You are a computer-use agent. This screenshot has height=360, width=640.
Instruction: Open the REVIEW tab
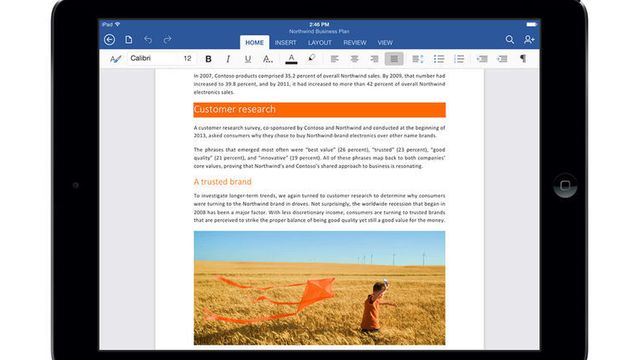[x=355, y=42]
